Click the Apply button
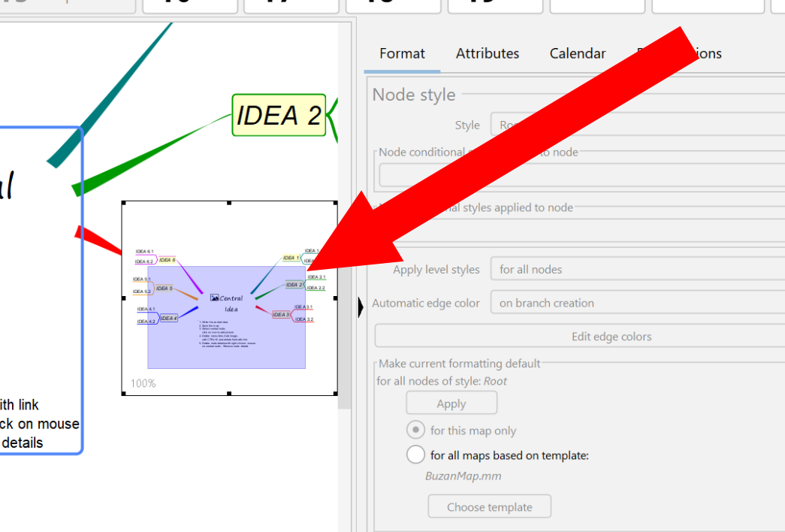785x532 pixels. click(x=451, y=404)
